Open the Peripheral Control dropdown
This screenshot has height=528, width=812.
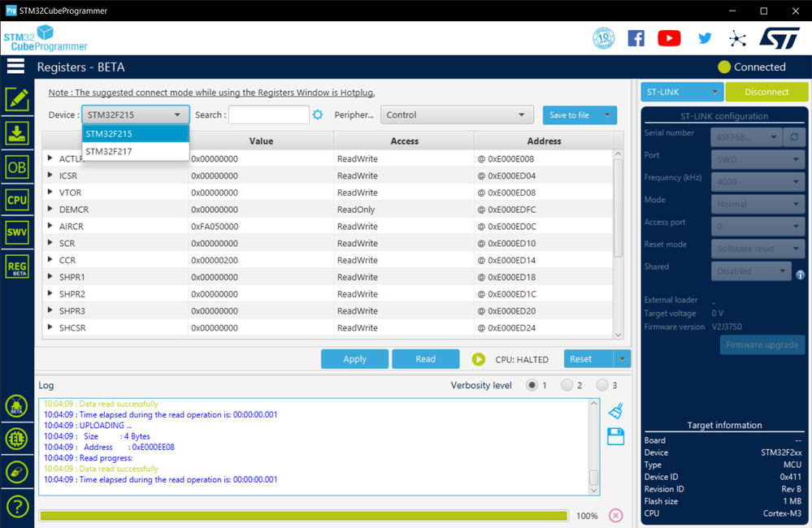click(x=457, y=115)
